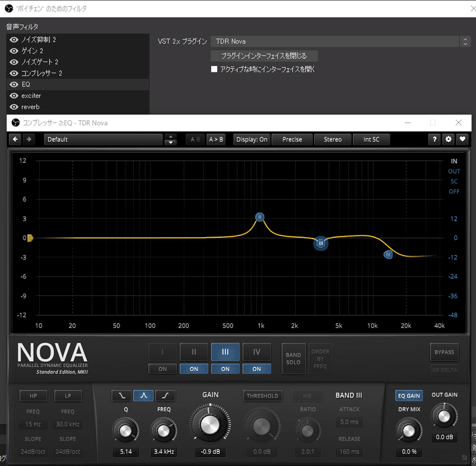Viewport: 476px width, 466px height.
Task: Toggle the EQ GAIN button
Action: pyautogui.click(x=409, y=396)
